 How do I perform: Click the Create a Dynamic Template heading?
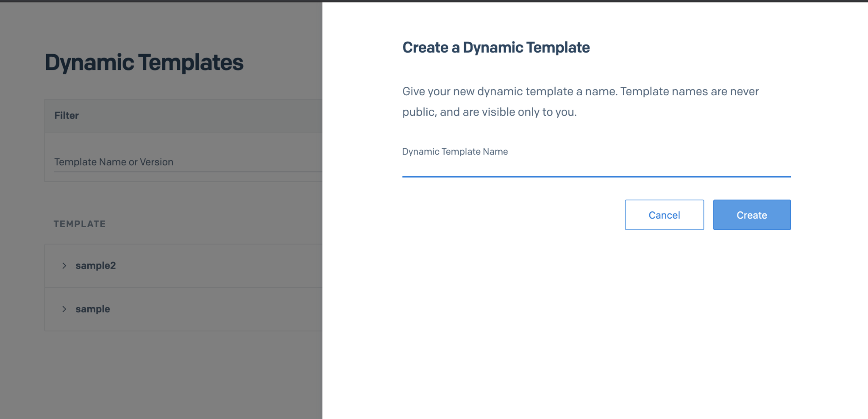point(495,47)
